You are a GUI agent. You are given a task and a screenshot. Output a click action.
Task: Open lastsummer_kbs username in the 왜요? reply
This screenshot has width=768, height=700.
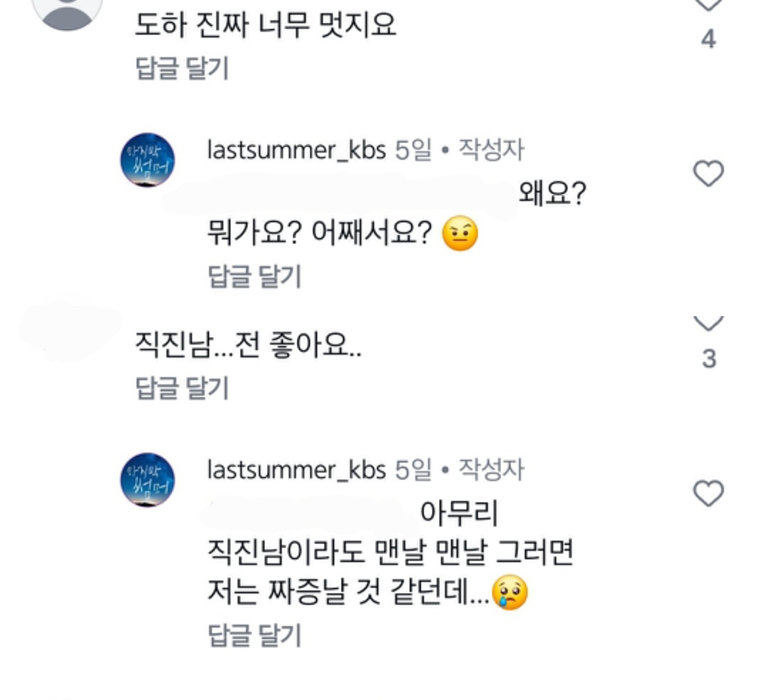click(296, 150)
